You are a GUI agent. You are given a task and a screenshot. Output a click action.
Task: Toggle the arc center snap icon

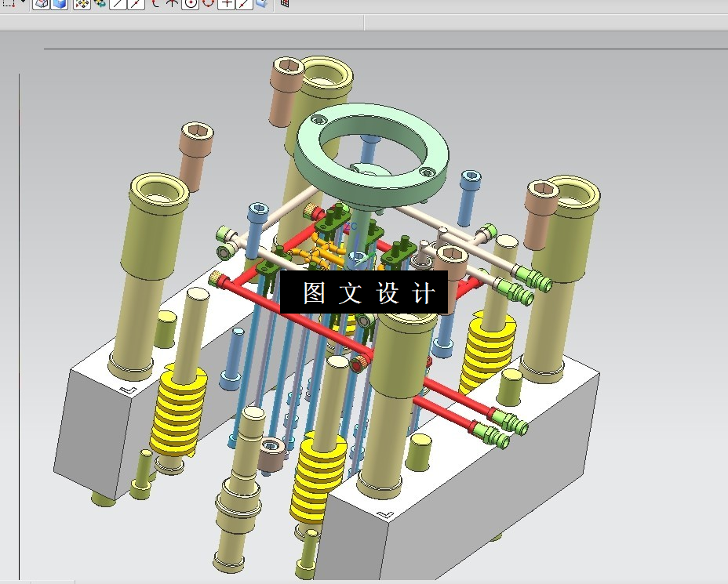pos(191,4)
